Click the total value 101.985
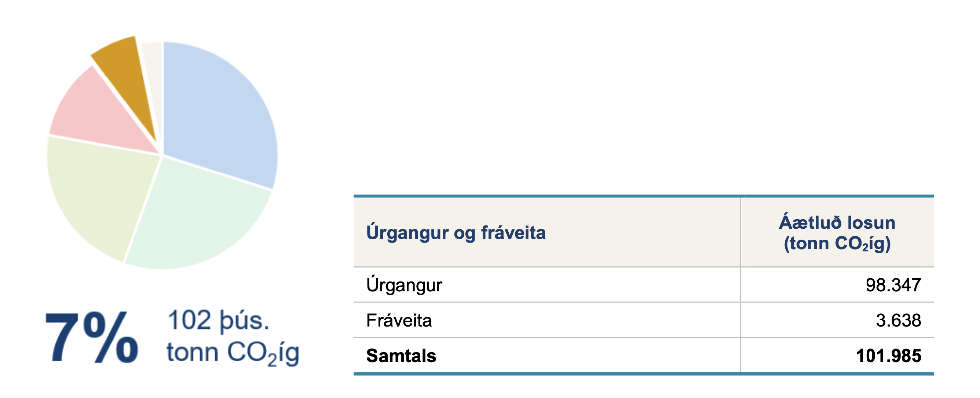Image resolution: width=980 pixels, height=398 pixels. coord(889,356)
